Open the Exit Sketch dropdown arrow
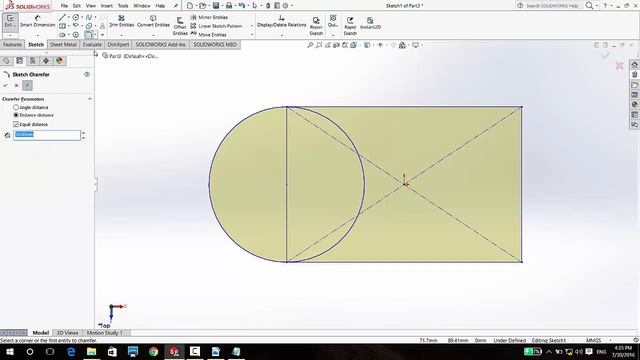 coord(10,35)
